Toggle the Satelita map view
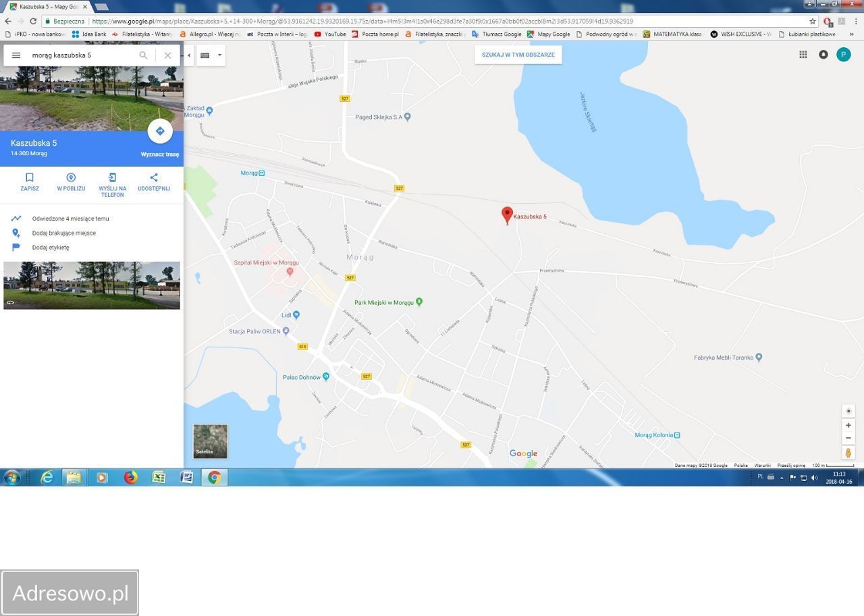Viewport: 864px width, 616px height. tap(210, 441)
